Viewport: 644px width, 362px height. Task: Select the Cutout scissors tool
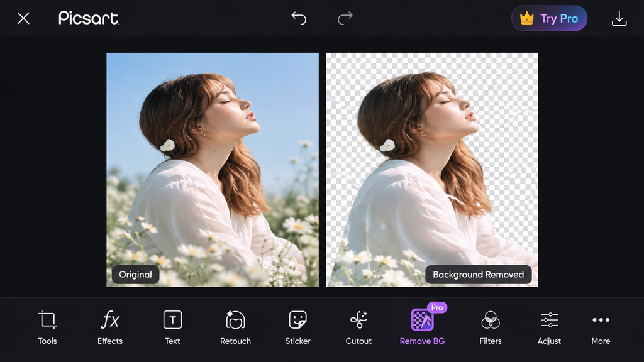[x=358, y=327]
